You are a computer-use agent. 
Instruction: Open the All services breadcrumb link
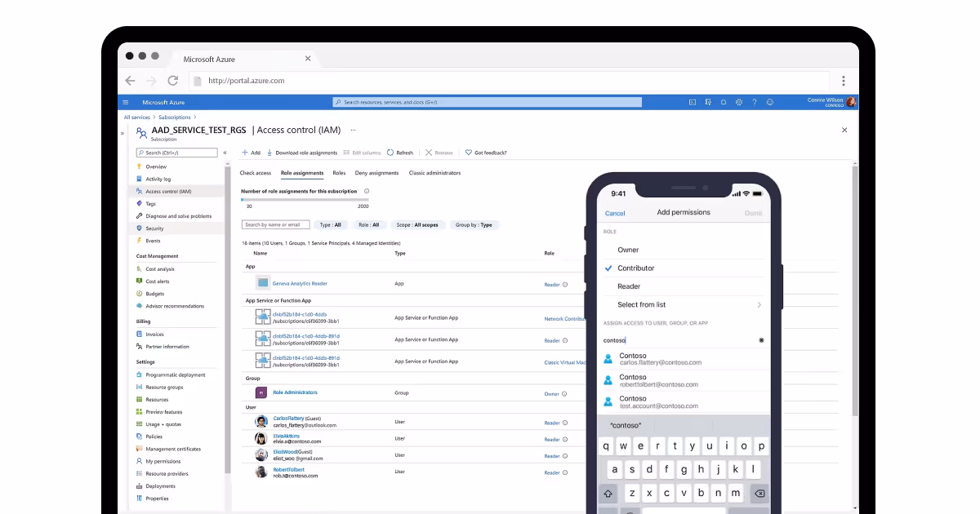point(136,117)
